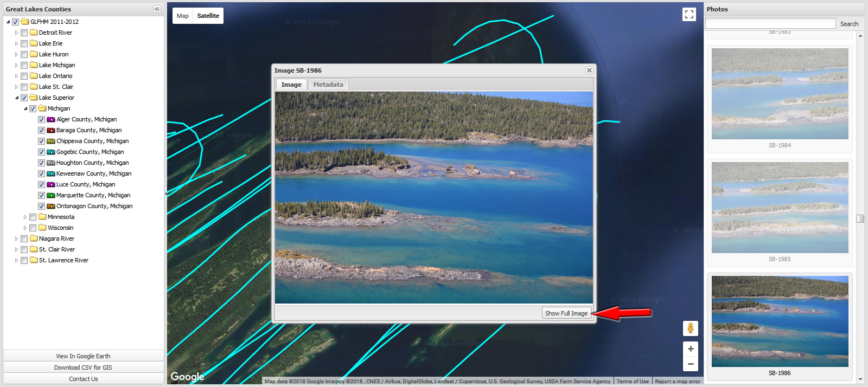Collapse the Lake Superior tree node
The width and height of the screenshot is (868, 387).
(x=16, y=98)
